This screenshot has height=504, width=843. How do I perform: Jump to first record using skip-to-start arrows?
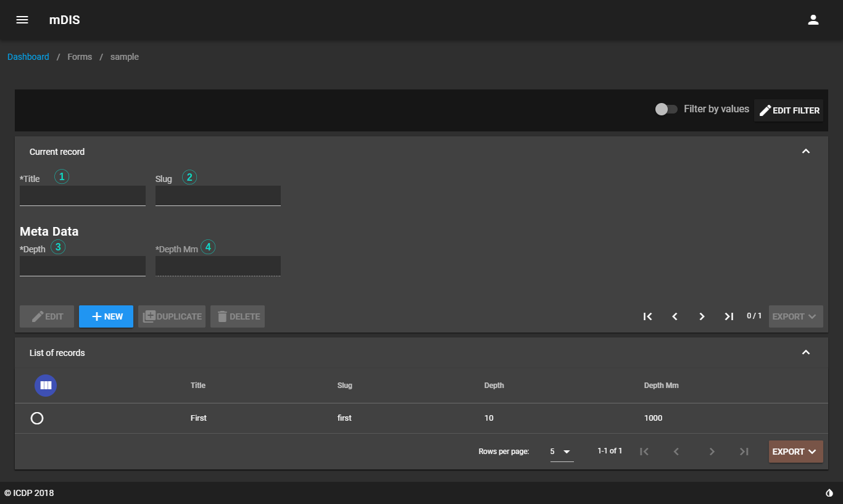tap(647, 316)
